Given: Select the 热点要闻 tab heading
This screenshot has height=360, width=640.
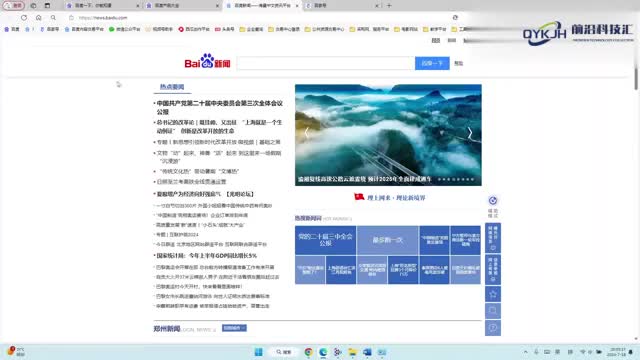Looking at the screenshot, I should [172, 87].
